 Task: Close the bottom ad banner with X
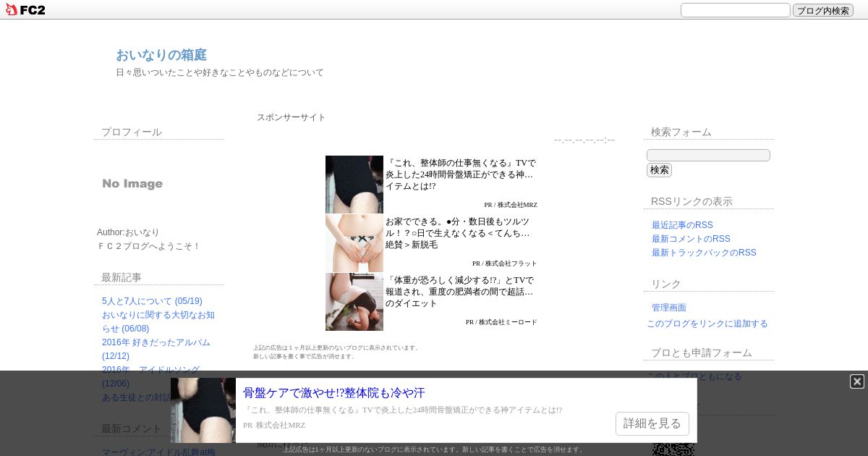(857, 381)
